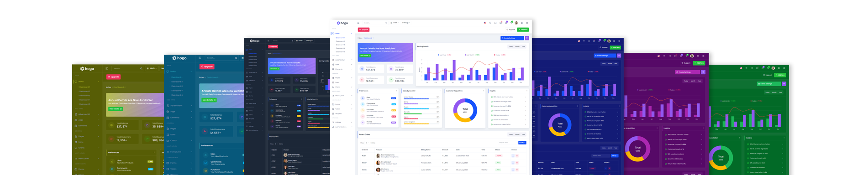Open the UI Kit dropdown in the white window
Viewport: 868px width, 175px height.
[395, 23]
